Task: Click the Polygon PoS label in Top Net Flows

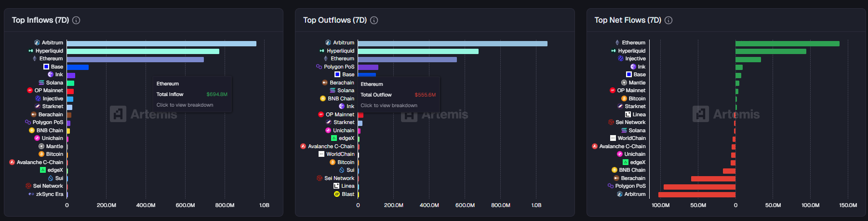Action: click(x=630, y=186)
